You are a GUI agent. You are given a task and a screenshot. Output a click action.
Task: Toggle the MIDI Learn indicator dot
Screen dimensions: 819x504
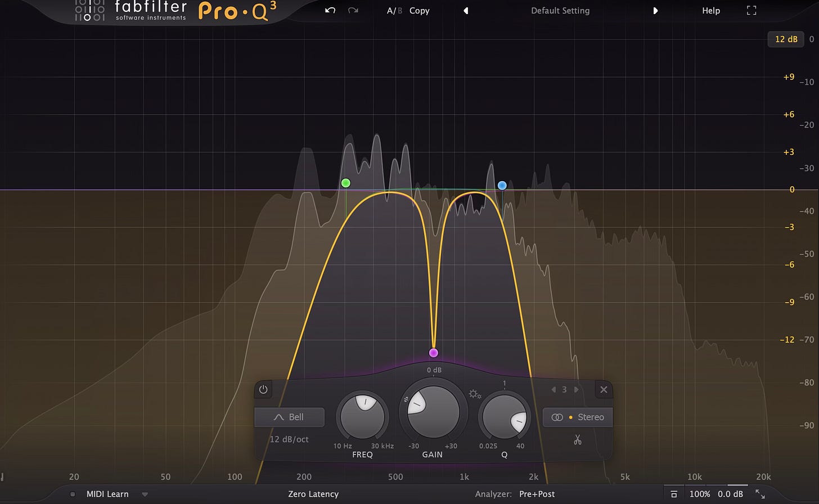73,494
